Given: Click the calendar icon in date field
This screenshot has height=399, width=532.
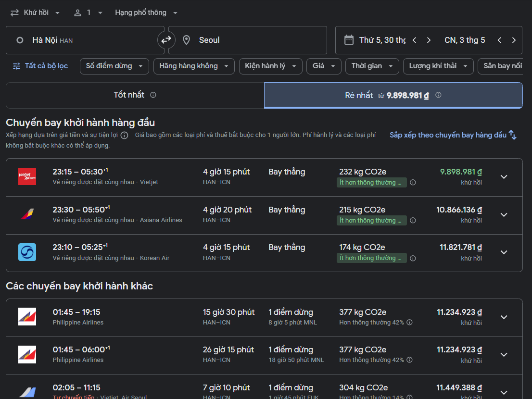Looking at the screenshot, I should coord(349,40).
